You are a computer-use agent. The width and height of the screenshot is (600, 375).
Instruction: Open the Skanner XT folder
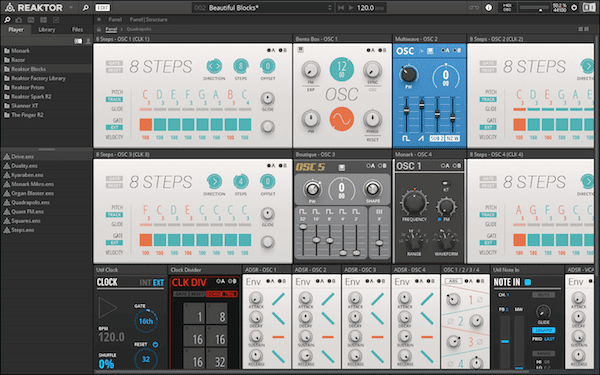tap(24, 106)
